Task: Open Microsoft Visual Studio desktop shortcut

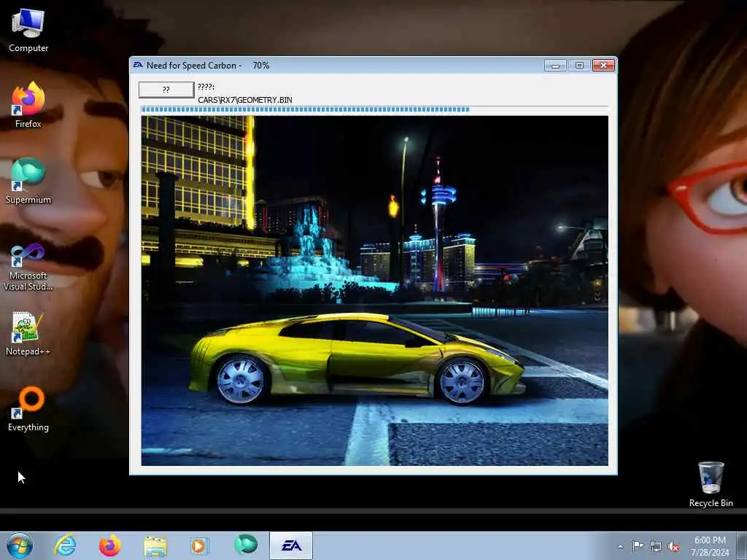Action: (x=28, y=267)
